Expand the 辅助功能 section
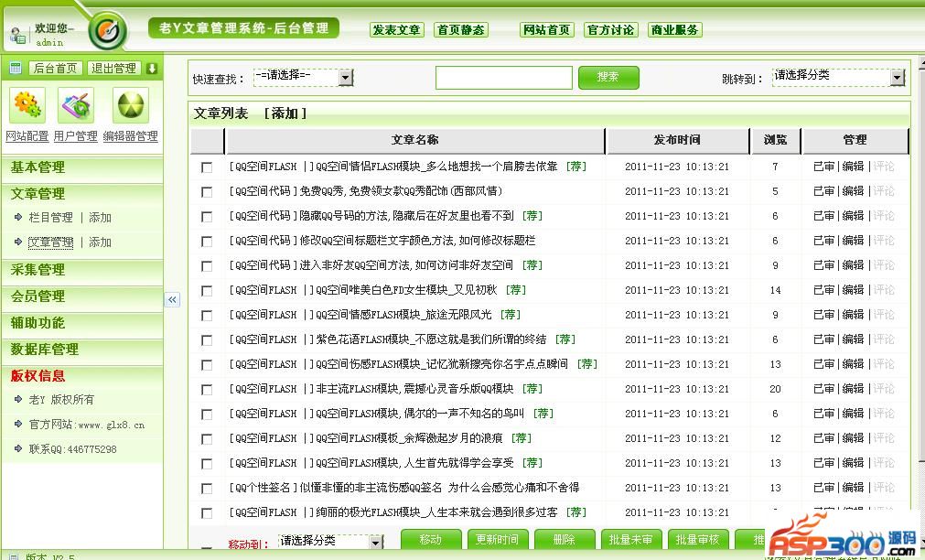 81,323
